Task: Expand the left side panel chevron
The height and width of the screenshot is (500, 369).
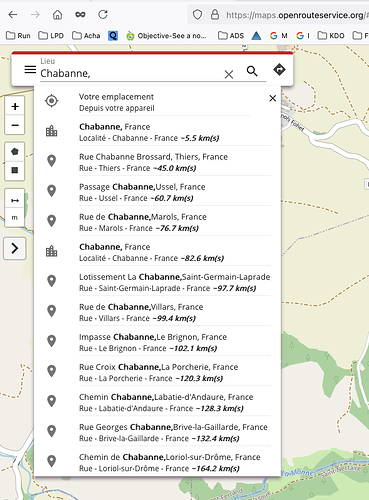Action: click(15, 248)
